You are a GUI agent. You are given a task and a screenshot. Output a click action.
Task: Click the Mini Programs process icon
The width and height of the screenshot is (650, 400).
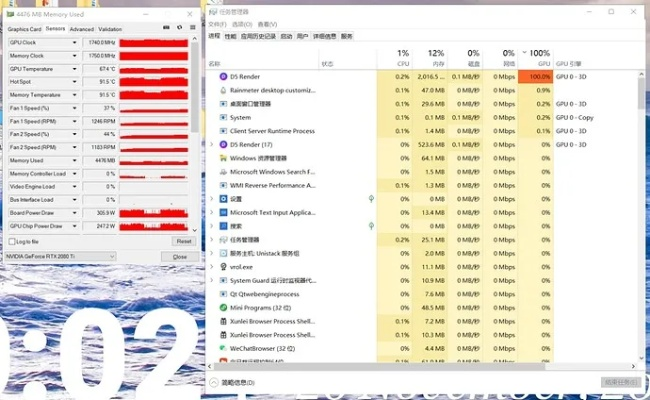coord(223,308)
